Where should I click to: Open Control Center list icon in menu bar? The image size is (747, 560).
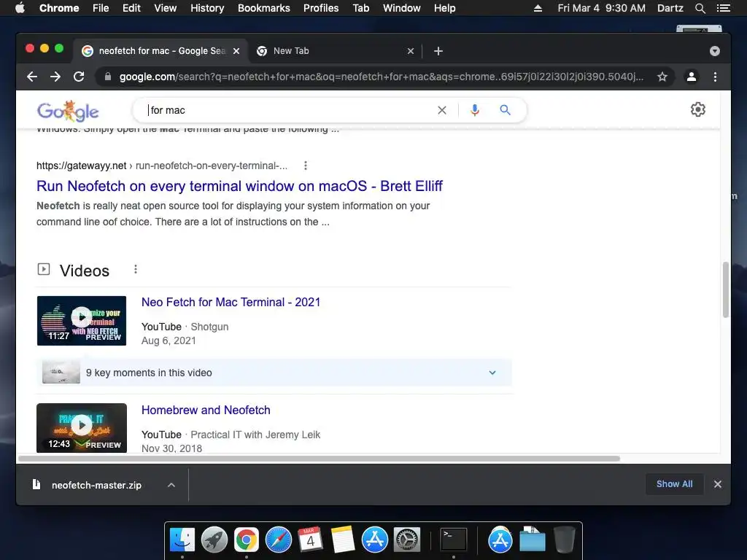(x=723, y=8)
